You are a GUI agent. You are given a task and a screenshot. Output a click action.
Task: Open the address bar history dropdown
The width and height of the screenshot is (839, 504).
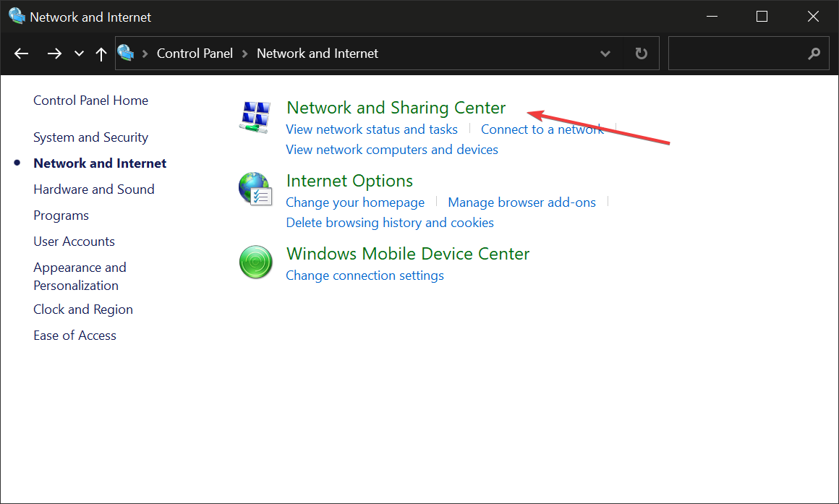pyautogui.click(x=605, y=53)
